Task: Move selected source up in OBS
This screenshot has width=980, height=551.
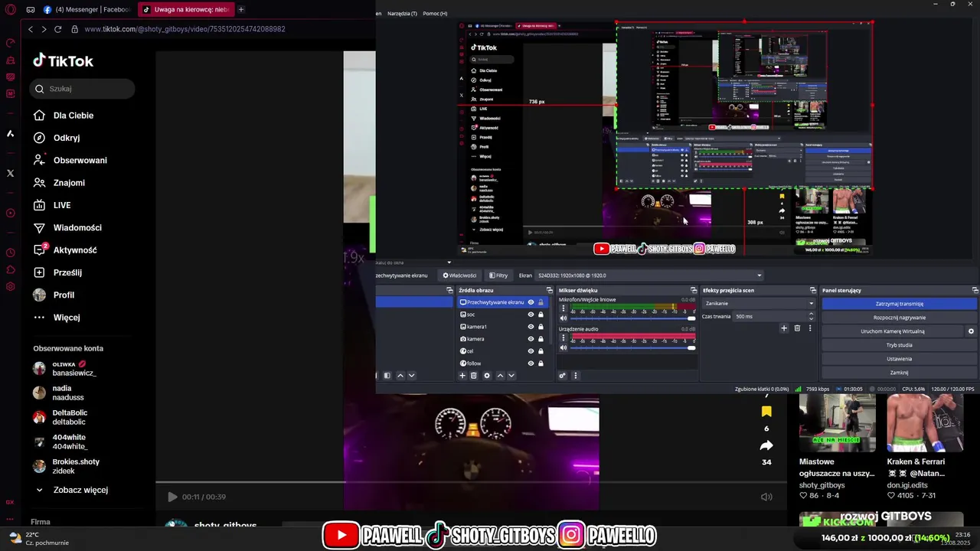Action: [500, 376]
